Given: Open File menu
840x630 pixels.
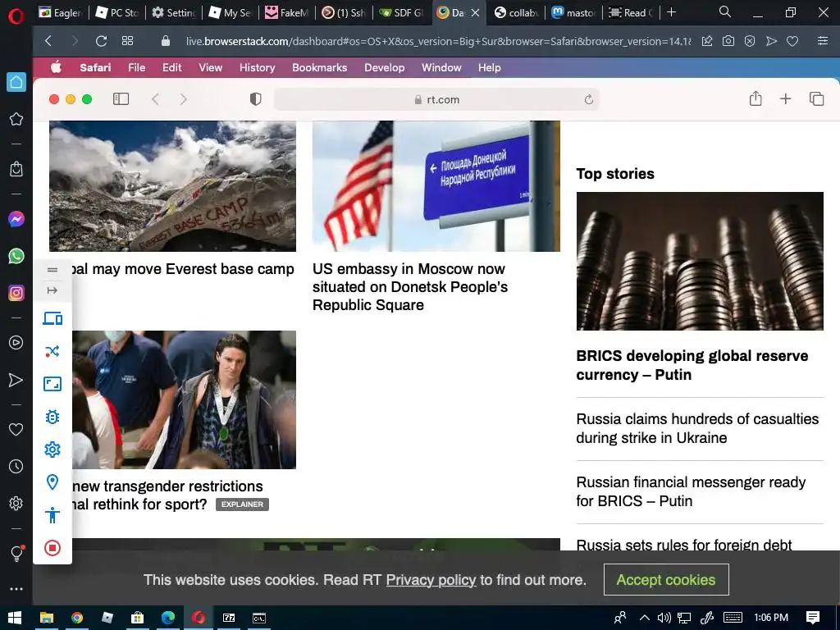Looking at the screenshot, I should click(137, 67).
